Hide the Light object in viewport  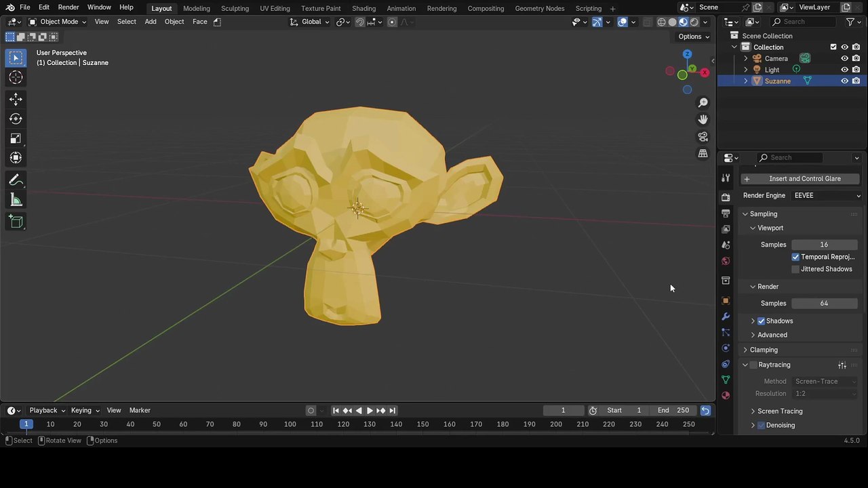tap(845, 70)
